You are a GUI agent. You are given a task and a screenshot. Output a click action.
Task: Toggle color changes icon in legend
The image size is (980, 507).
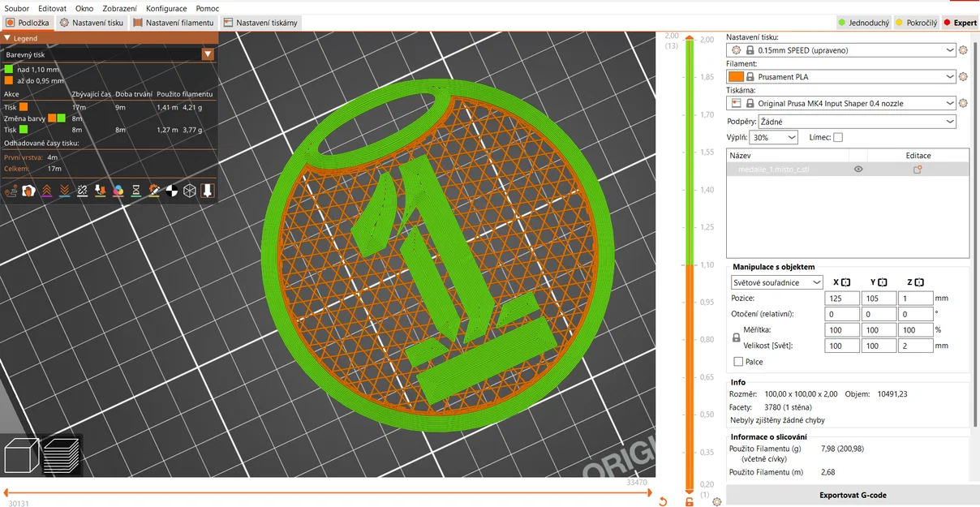118,191
